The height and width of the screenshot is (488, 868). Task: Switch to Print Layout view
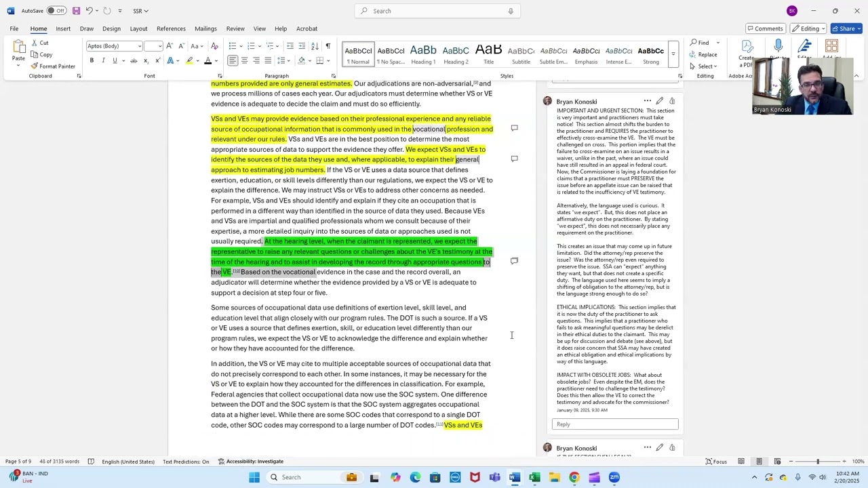[x=759, y=462]
